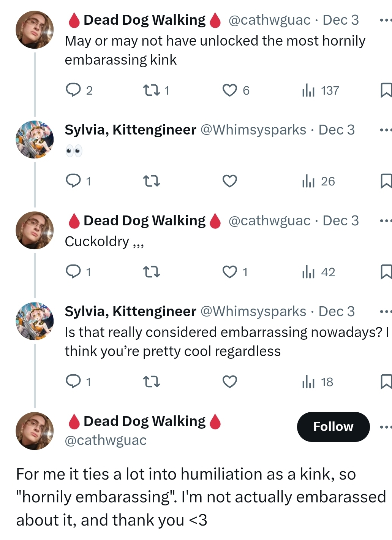Open more options on first Dead Dog Walking tweet
Viewport: 392px width, 540px height.
[x=386, y=20]
